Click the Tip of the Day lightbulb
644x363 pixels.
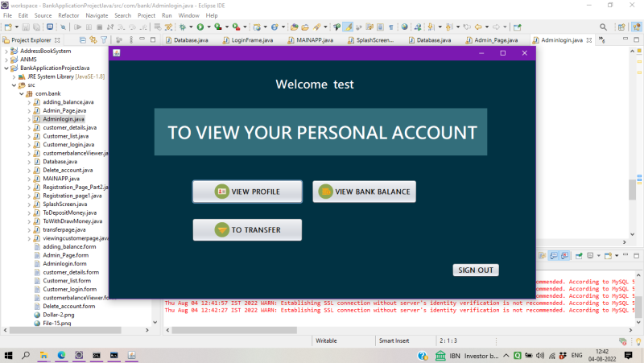tap(638, 341)
